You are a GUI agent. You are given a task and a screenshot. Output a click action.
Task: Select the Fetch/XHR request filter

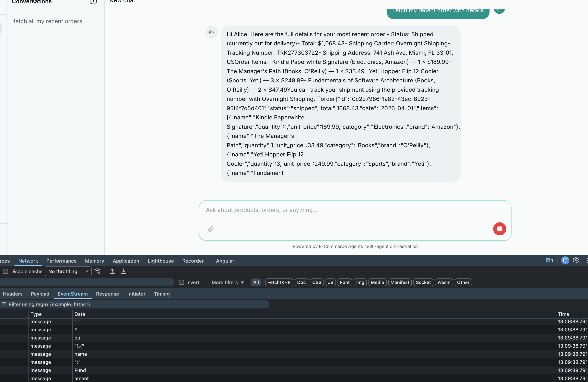(x=279, y=282)
